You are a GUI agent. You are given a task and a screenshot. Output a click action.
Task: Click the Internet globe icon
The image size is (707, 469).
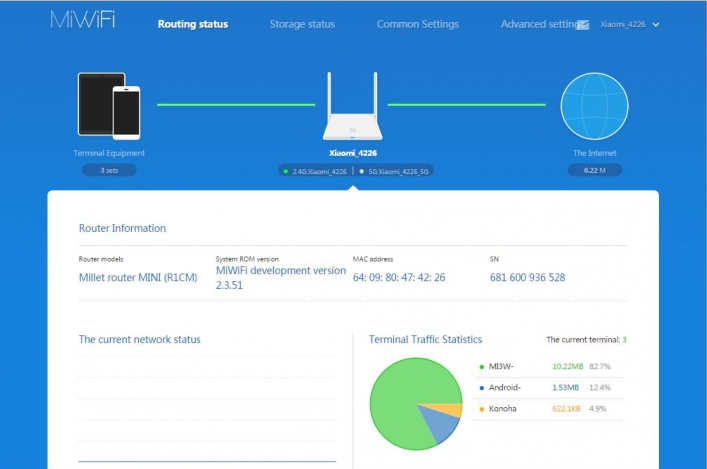pyautogui.click(x=594, y=106)
